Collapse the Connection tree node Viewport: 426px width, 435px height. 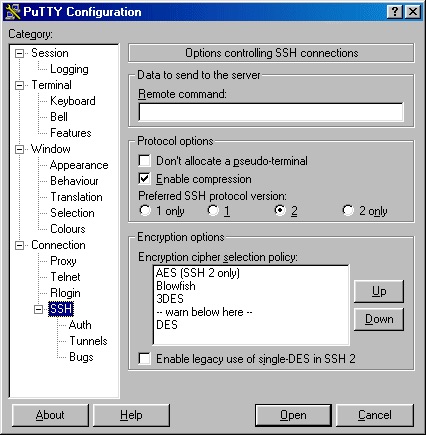coord(20,245)
